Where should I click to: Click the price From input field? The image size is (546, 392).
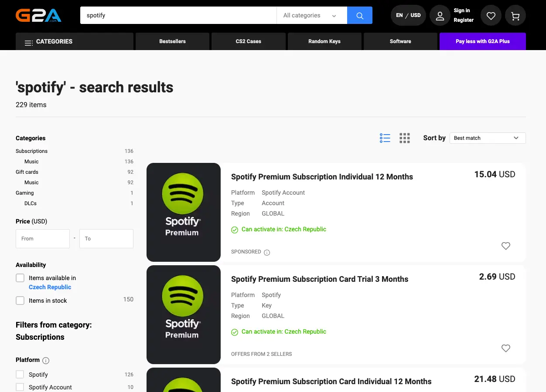coord(43,239)
